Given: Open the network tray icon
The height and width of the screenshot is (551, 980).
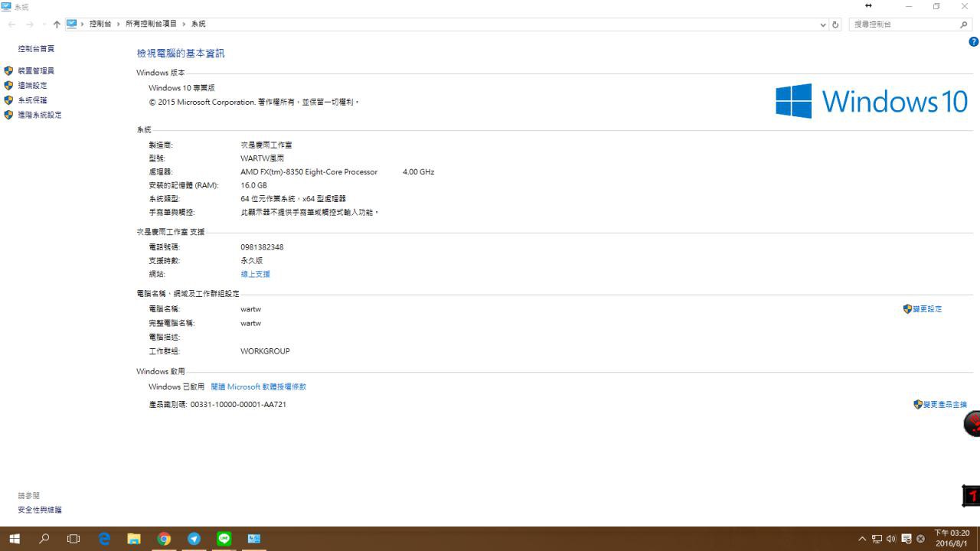Looking at the screenshot, I should [x=877, y=539].
